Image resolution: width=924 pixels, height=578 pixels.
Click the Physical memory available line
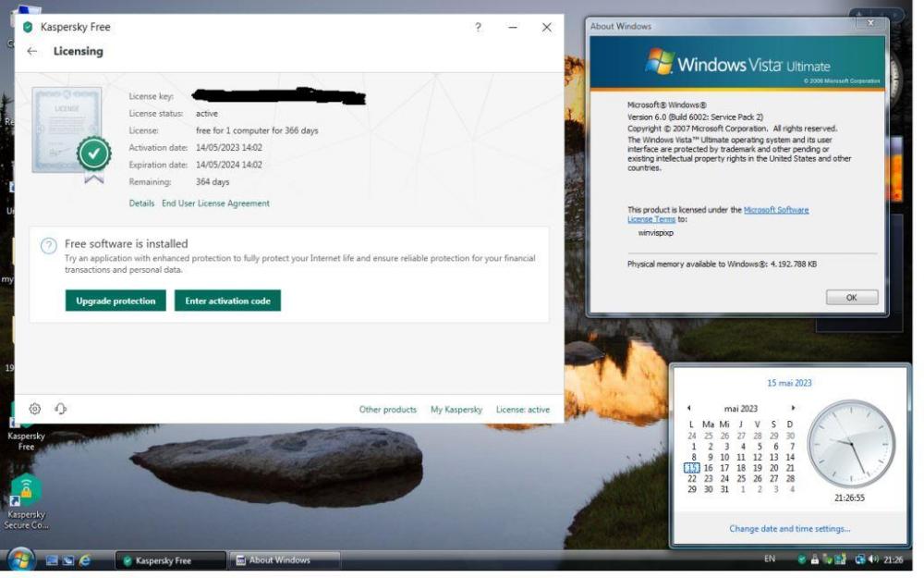pyautogui.click(x=722, y=264)
